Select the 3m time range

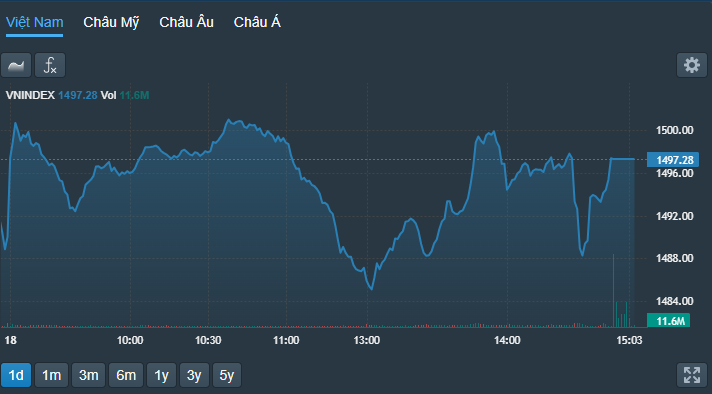point(89,375)
